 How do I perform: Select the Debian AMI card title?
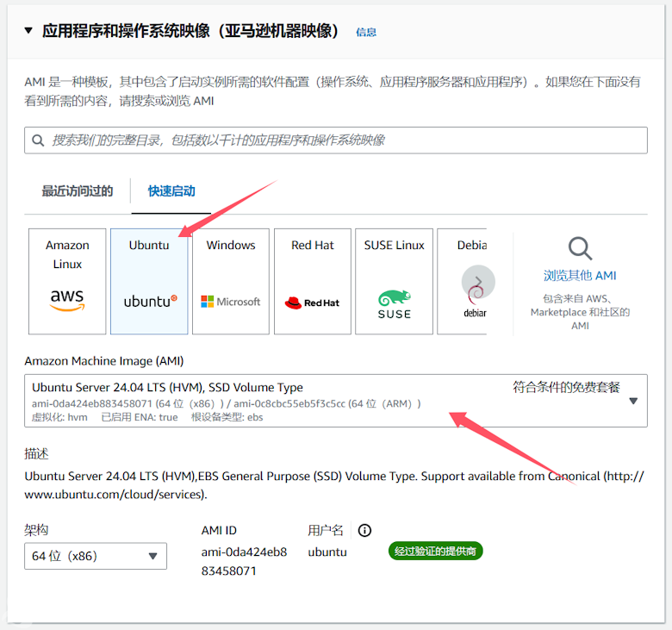[472, 246]
